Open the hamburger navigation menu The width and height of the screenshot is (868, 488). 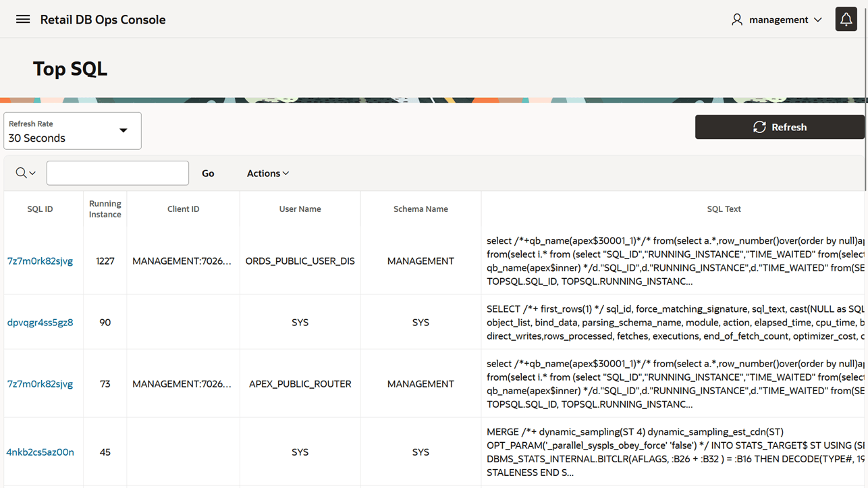click(23, 20)
